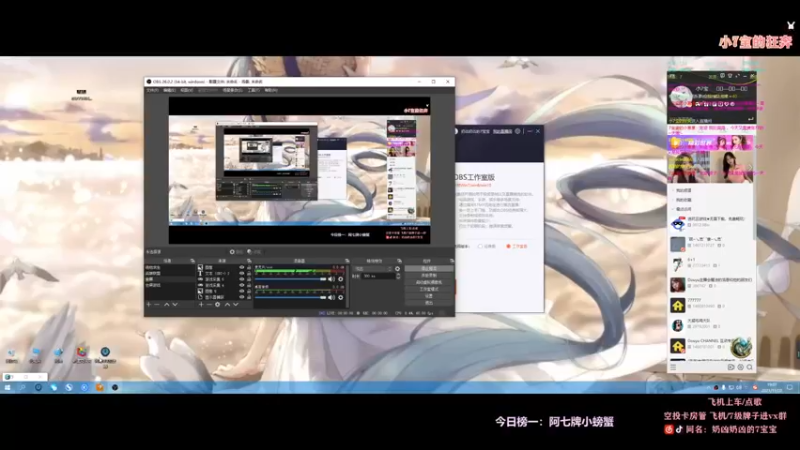Move the selected scene up
The image size is (800, 450).
point(166,305)
